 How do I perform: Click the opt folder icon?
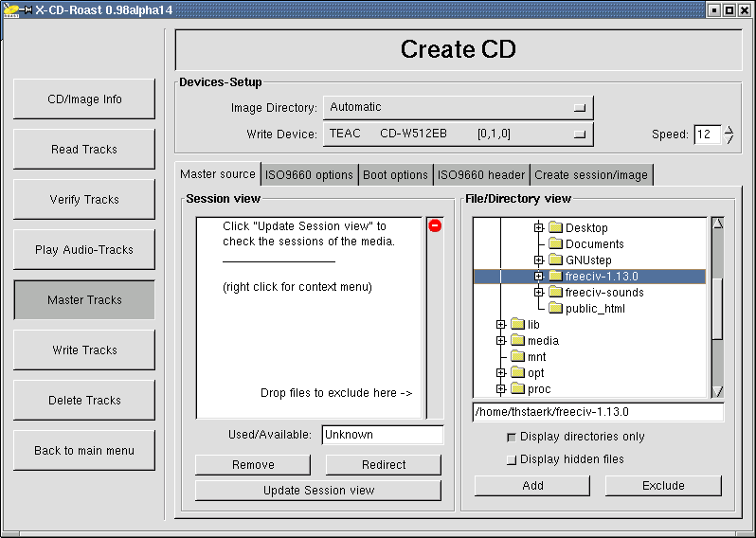(518, 372)
